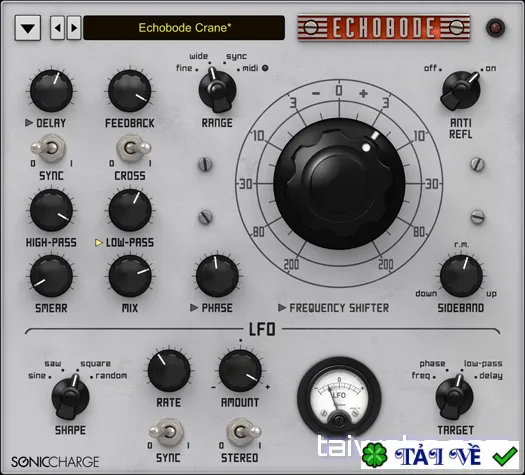The height and width of the screenshot is (475, 525).
Task: Select the sync range setting
Action: [236, 56]
